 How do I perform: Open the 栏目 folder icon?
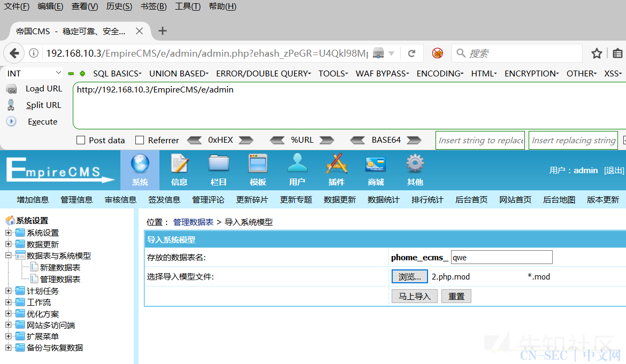point(218,164)
